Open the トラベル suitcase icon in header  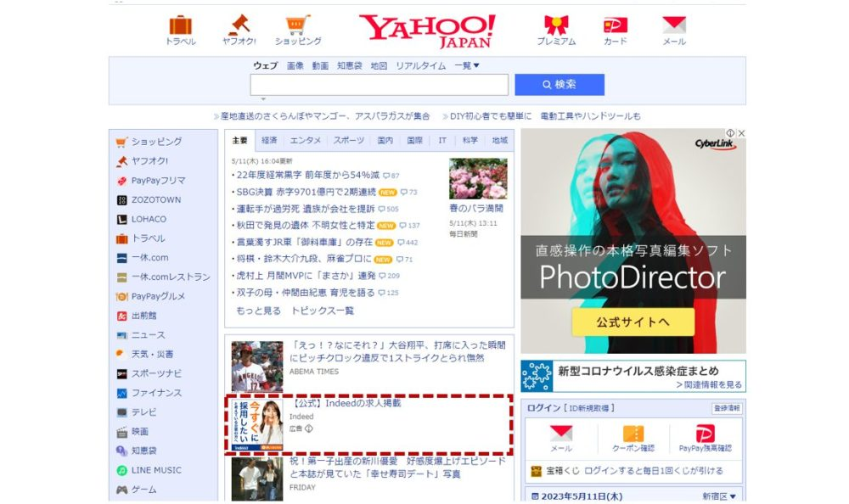[180, 25]
